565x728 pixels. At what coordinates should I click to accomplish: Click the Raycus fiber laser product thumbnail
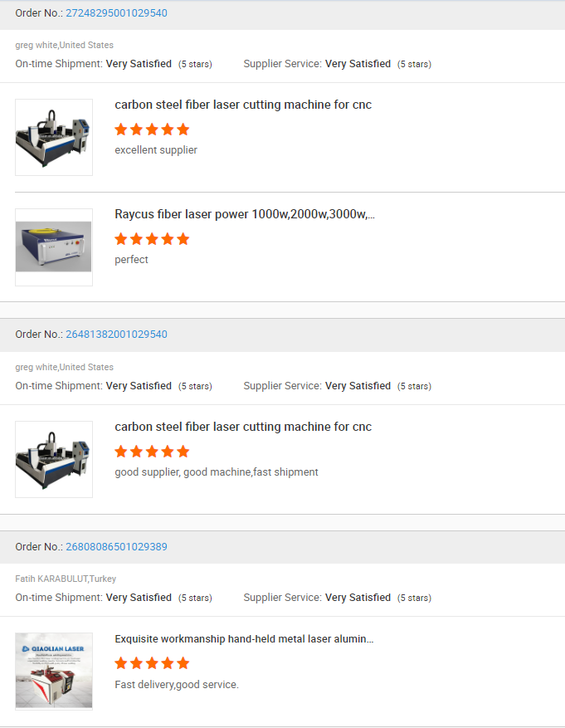(54, 247)
